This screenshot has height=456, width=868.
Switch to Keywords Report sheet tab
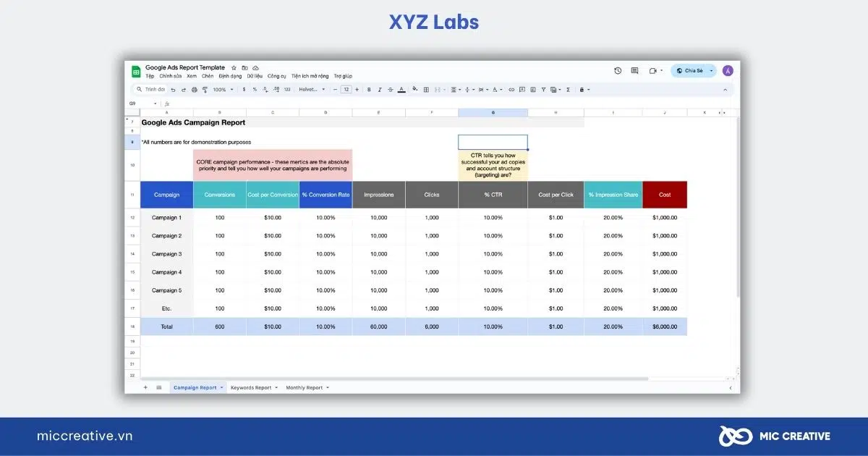(x=250, y=388)
